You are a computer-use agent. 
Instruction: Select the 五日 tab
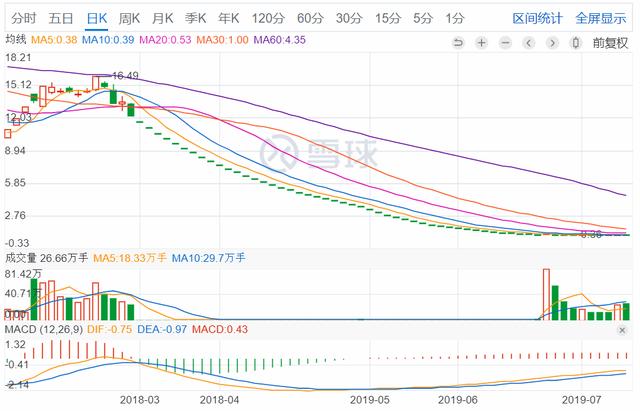click(x=61, y=18)
